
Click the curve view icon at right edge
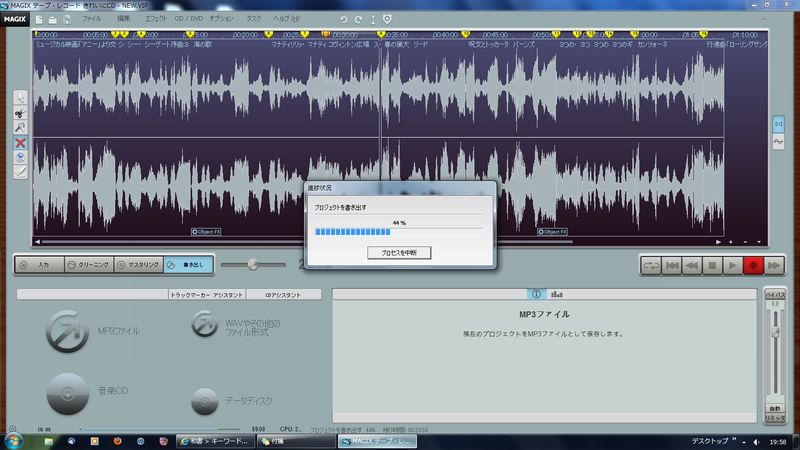(x=779, y=141)
